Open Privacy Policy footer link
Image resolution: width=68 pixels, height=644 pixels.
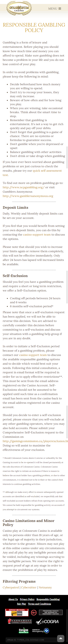27,599
